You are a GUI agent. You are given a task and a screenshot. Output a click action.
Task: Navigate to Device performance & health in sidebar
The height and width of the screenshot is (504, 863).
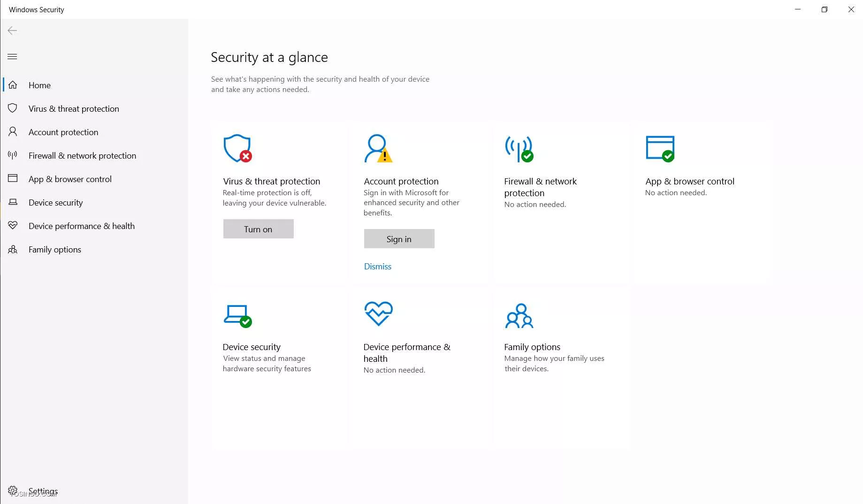click(x=82, y=226)
